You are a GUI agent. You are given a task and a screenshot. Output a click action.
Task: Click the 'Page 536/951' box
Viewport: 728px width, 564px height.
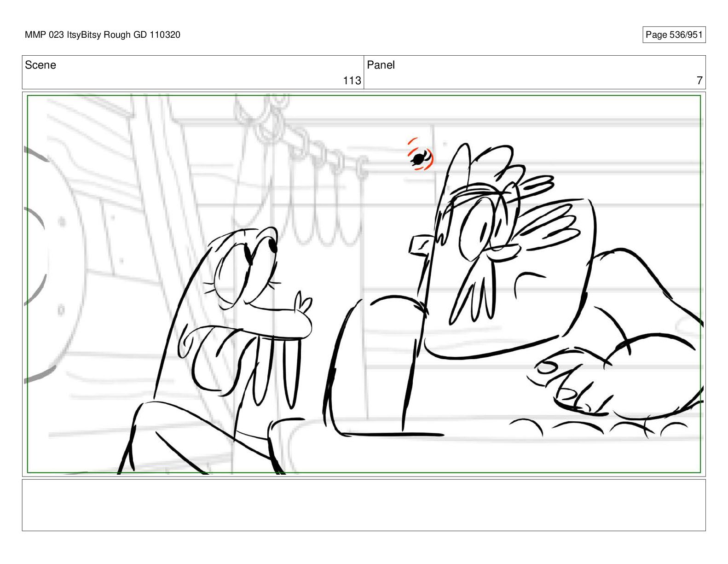674,35
